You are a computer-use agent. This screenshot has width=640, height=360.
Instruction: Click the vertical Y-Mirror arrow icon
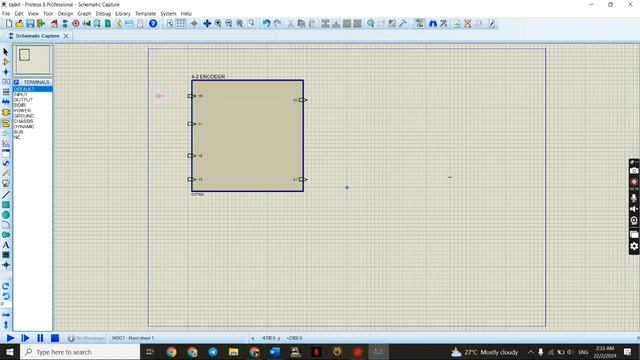[x=6, y=325]
